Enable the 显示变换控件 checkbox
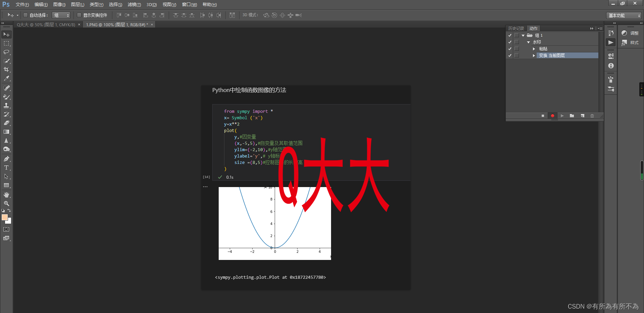 tap(79, 15)
